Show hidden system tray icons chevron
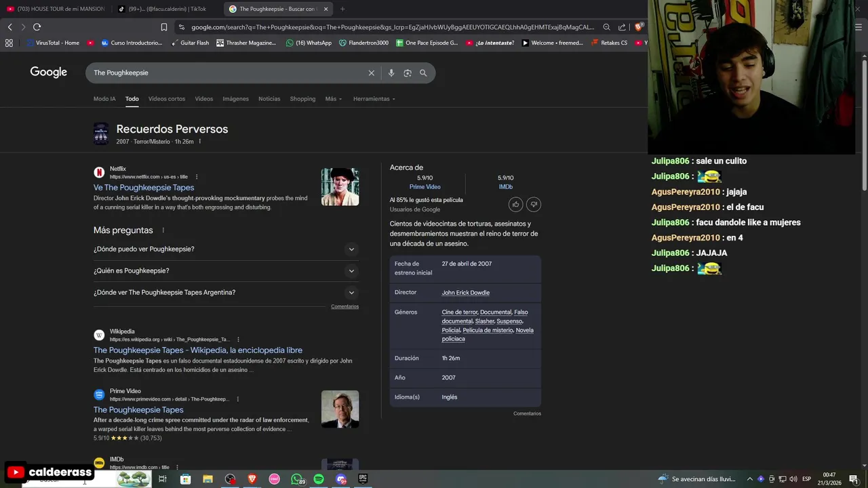Viewport: 868px width, 488px height. 749,479
